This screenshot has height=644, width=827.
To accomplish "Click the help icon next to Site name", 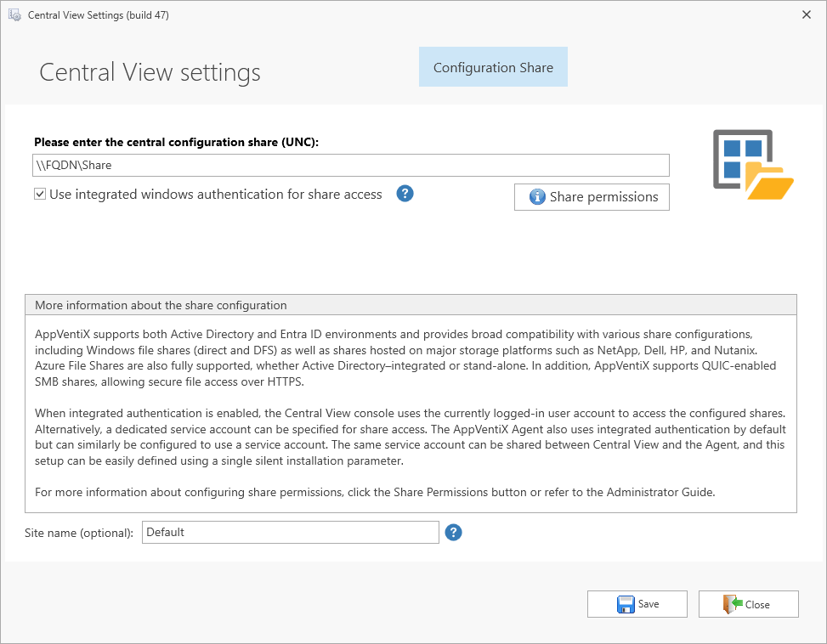I will pyautogui.click(x=453, y=532).
